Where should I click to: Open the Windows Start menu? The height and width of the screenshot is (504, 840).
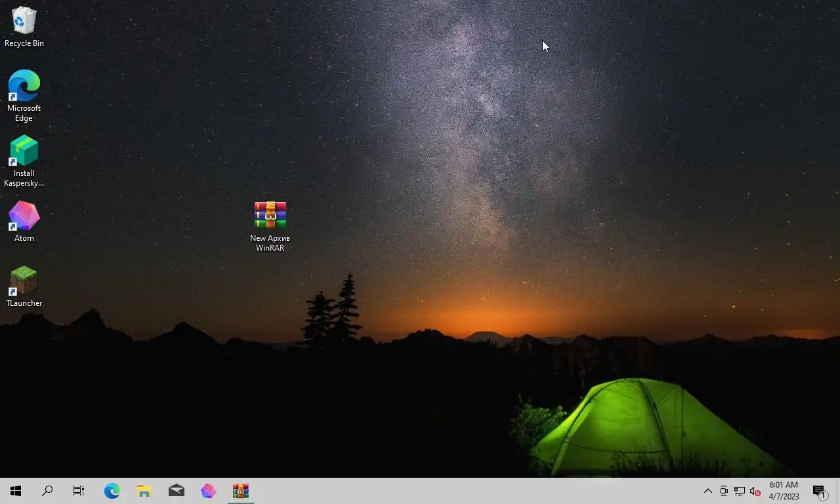(16, 491)
